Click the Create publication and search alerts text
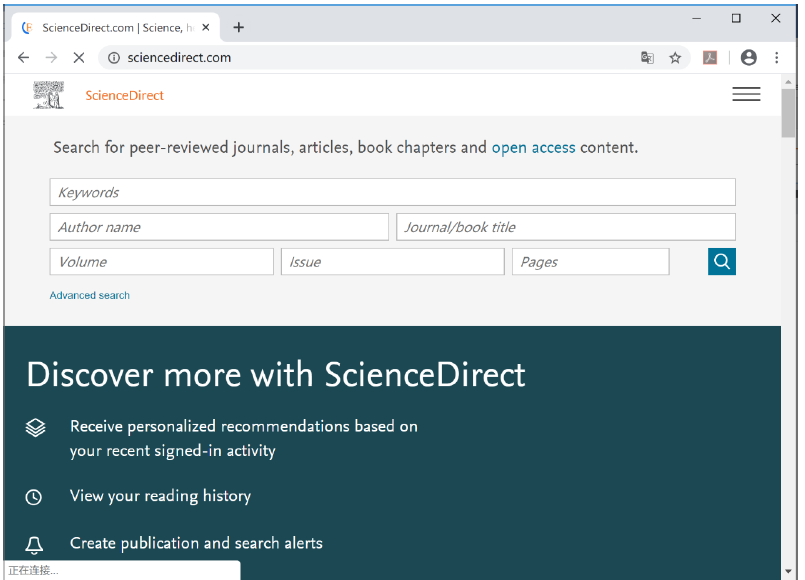The height and width of the screenshot is (580, 805). (196, 543)
